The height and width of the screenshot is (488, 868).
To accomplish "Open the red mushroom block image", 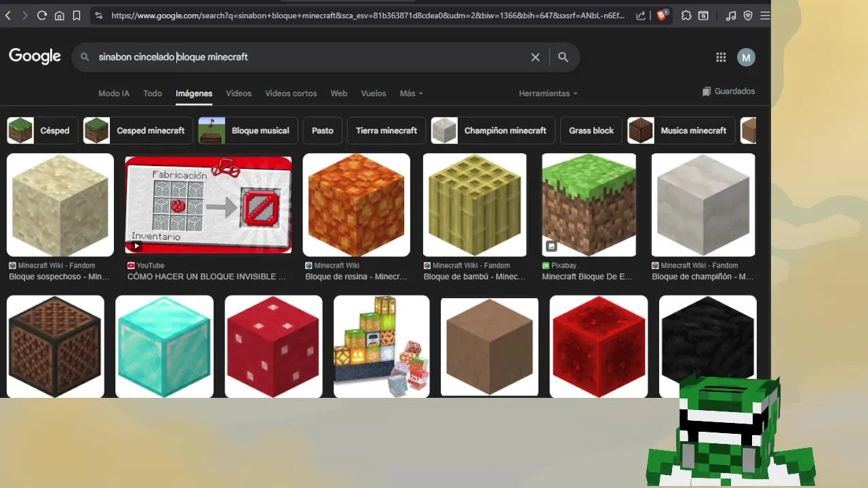I will point(273,346).
